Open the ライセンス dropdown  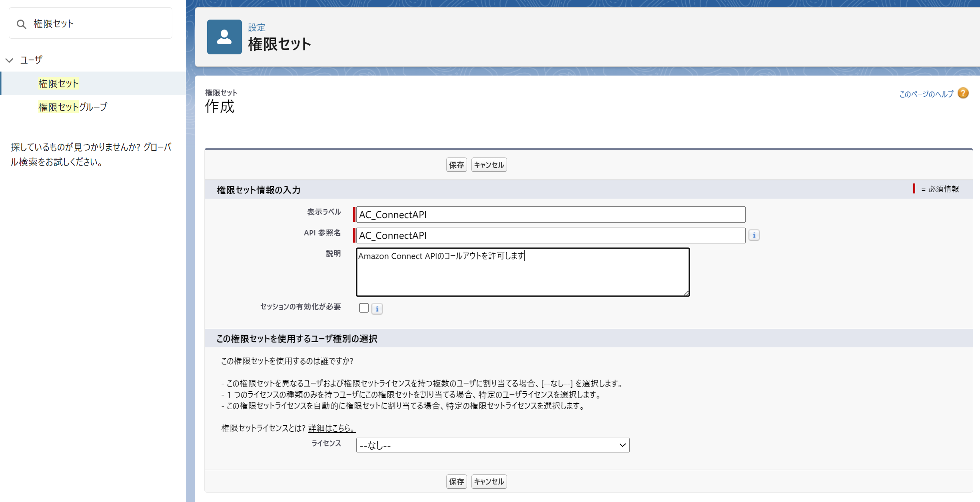pyautogui.click(x=493, y=445)
